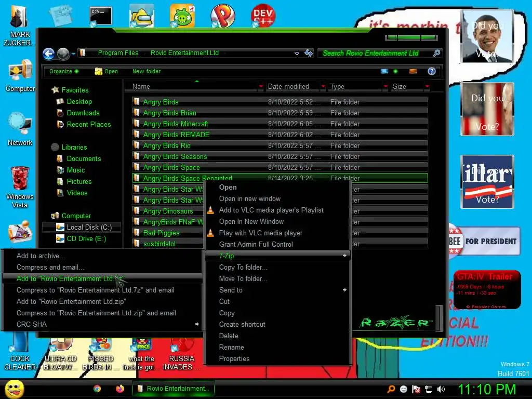Image resolution: width=532 pixels, height=399 pixels.
Task: Select the Bad Piggies folder
Action: pos(168,233)
